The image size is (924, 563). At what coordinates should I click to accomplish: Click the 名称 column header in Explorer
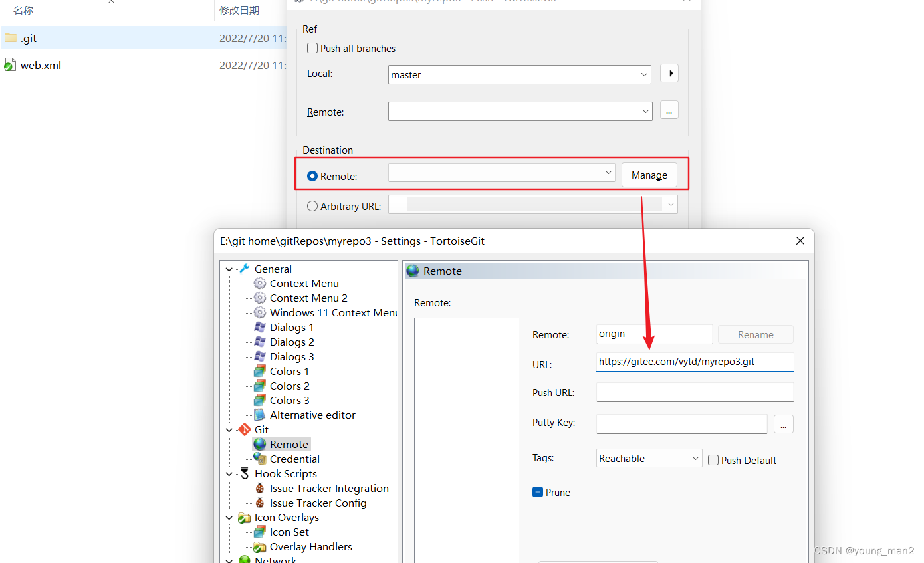coord(23,10)
